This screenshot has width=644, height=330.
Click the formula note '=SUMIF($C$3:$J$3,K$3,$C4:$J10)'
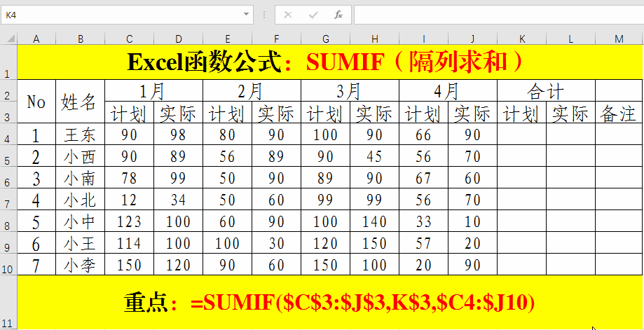click(363, 303)
